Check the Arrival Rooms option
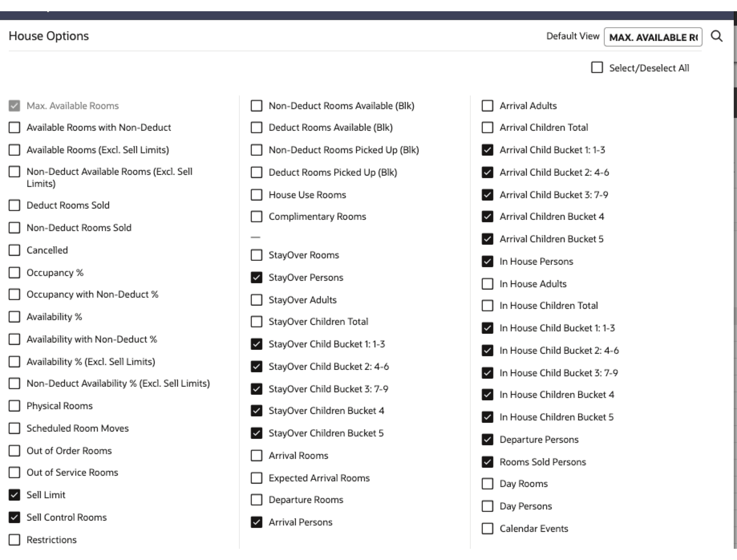The height and width of the screenshot is (560, 737). (x=257, y=456)
